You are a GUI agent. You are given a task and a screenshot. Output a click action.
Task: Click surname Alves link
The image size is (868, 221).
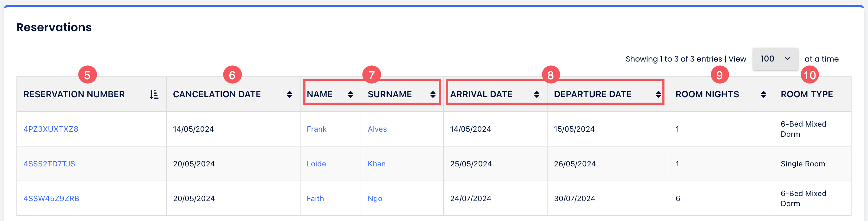[x=377, y=129]
